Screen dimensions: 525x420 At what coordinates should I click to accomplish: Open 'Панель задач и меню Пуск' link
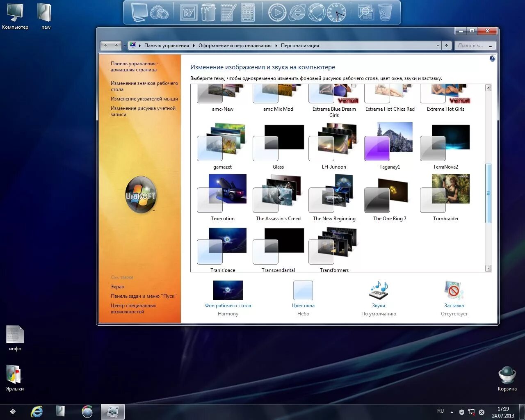point(144,296)
